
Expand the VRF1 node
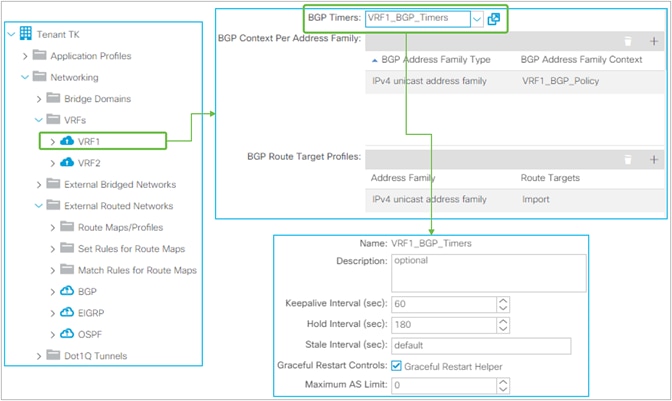[52, 142]
